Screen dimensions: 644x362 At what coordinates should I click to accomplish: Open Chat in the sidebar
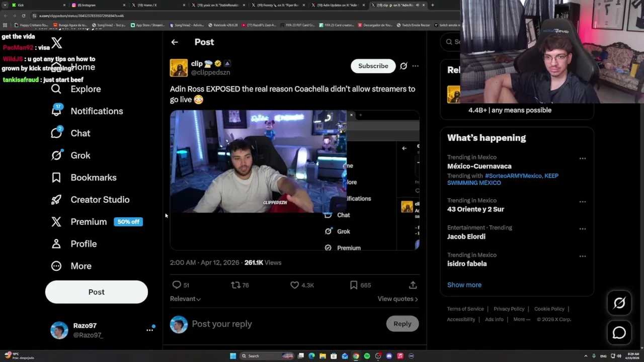click(x=70, y=133)
